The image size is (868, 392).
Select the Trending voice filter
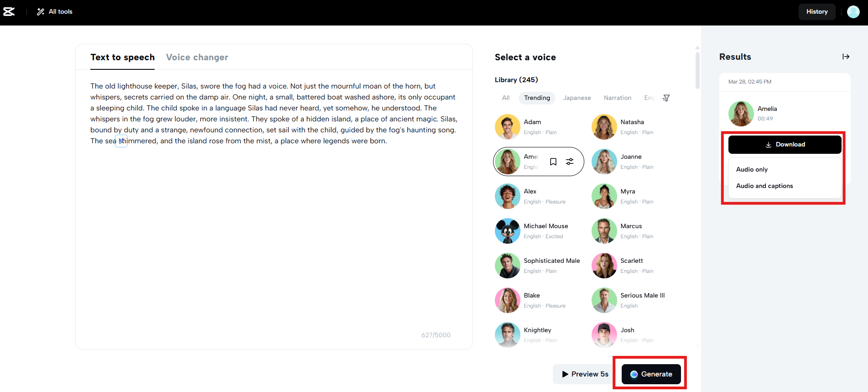pos(537,98)
